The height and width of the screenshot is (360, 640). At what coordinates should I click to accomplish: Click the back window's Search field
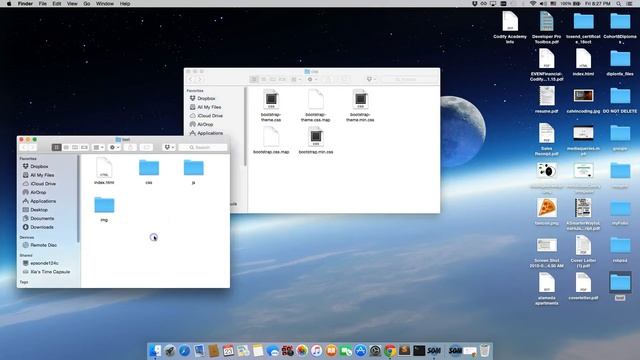(x=410, y=79)
